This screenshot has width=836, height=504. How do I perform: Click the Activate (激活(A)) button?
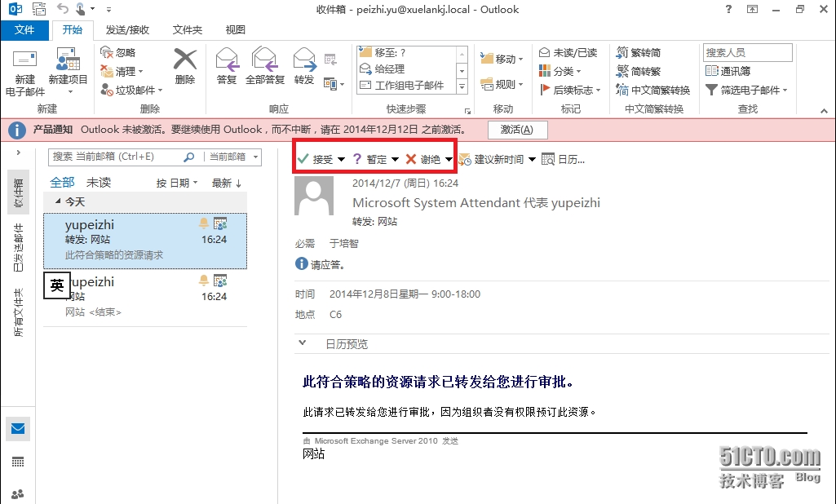(517, 130)
